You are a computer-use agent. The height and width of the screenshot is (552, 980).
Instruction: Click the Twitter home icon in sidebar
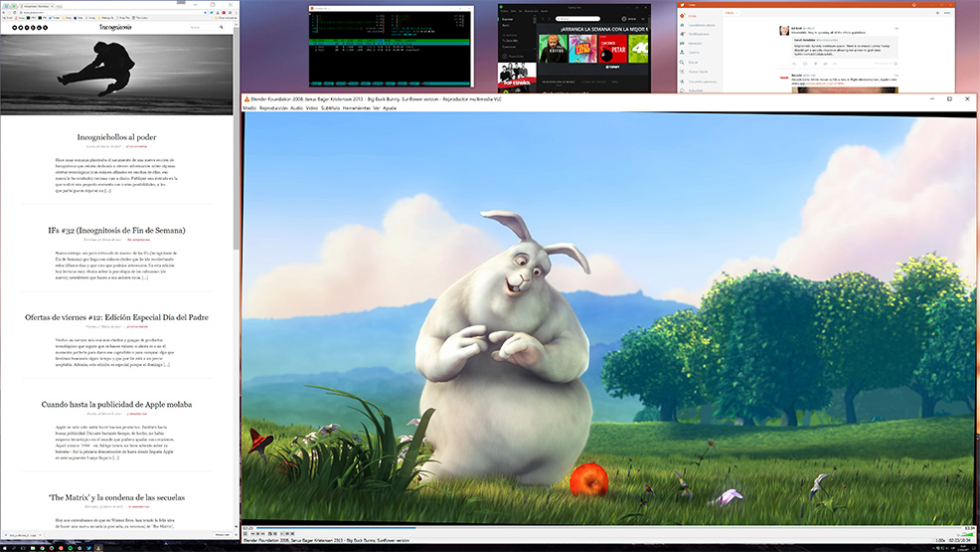click(x=681, y=15)
